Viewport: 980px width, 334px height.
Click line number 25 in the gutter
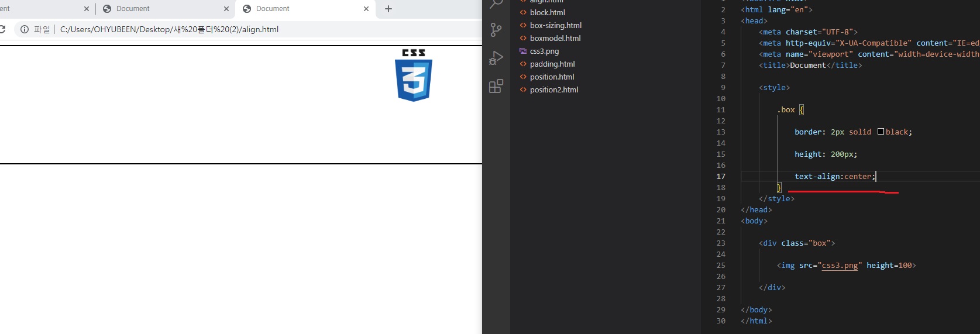point(721,265)
